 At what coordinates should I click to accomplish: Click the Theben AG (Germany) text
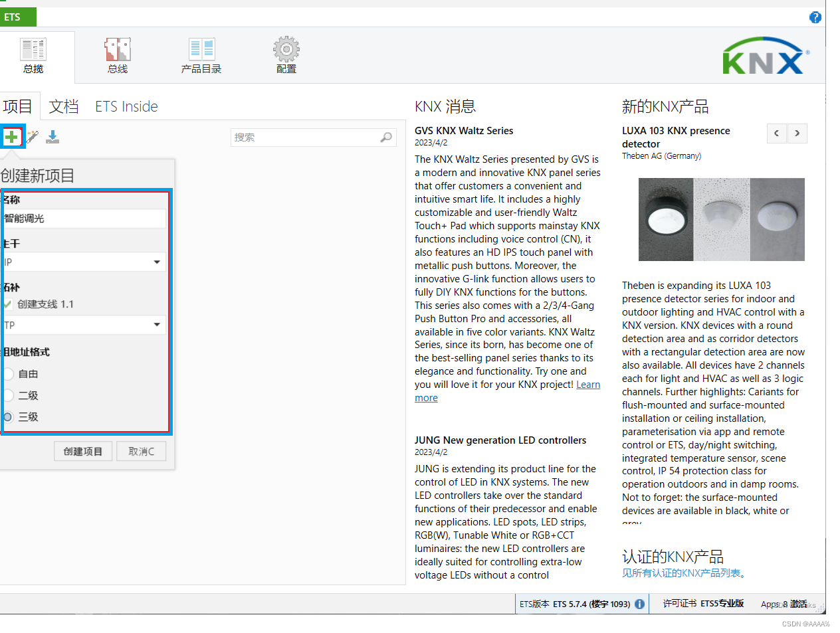[661, 156]
